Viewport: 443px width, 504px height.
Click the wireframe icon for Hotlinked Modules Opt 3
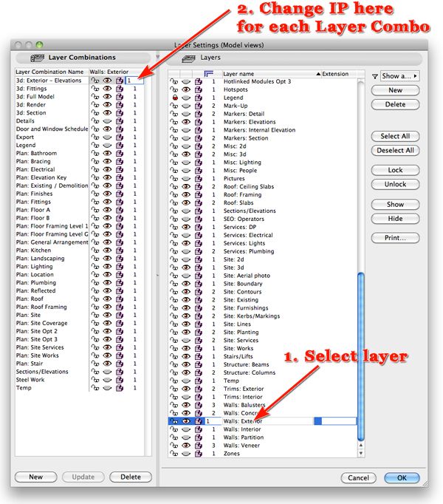point(199,81)
